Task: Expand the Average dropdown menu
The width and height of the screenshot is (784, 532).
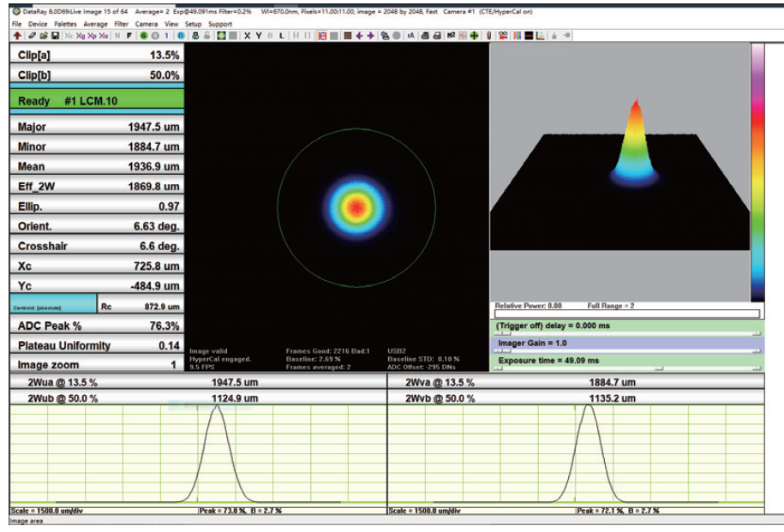Action: tap(95, 24)
